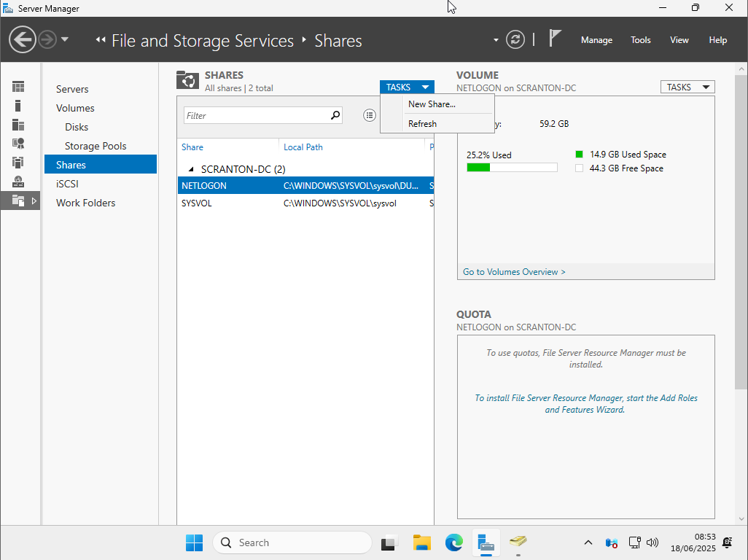Open All Servers icon in left rail
Image resolution: width=748 pixels, height=560 pixels.
tap(18, 125)
